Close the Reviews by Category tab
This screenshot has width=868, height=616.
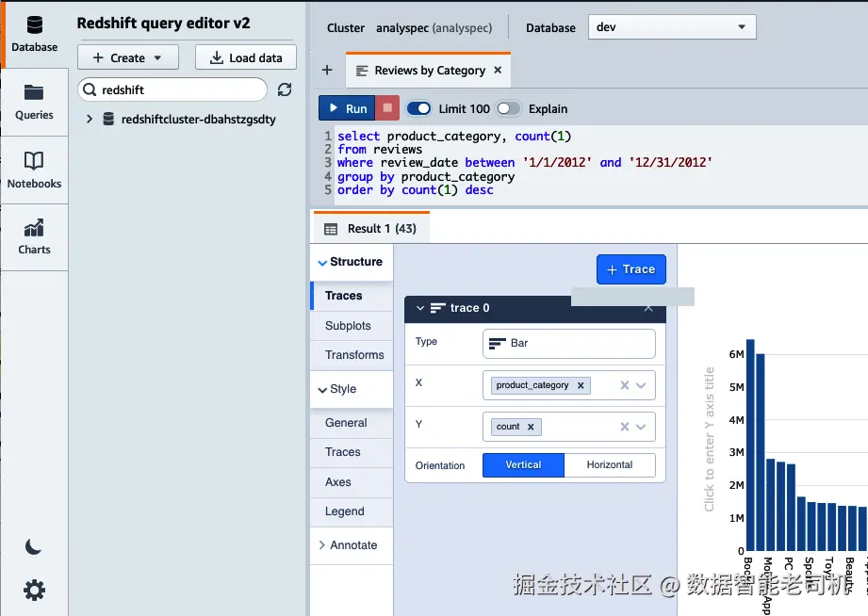click(498, 70)
